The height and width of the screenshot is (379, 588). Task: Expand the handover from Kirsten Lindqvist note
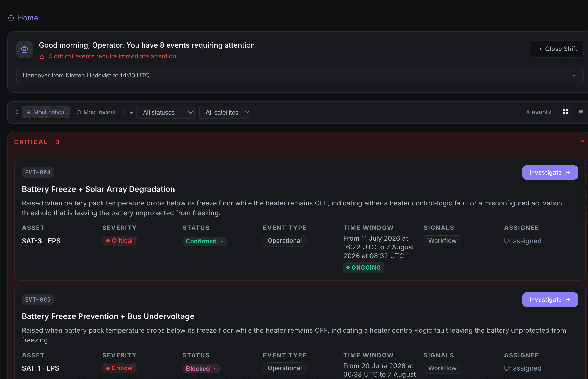[300, 75]
